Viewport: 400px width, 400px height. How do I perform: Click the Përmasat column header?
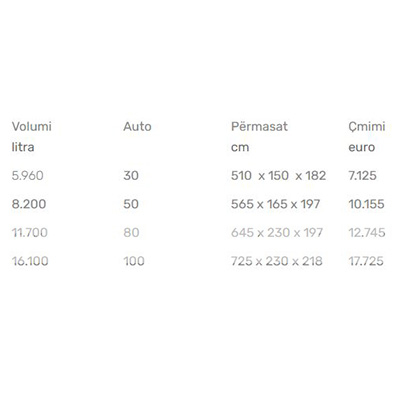[259, 126]
